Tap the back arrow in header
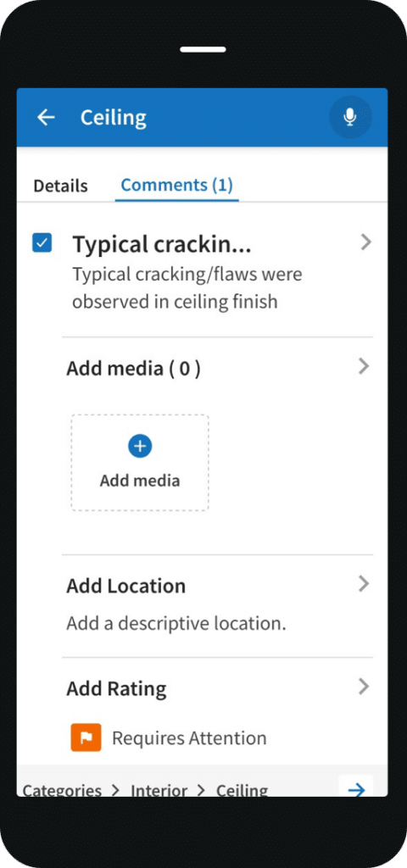This screenshot has height=868, width=407. (46, 117)
